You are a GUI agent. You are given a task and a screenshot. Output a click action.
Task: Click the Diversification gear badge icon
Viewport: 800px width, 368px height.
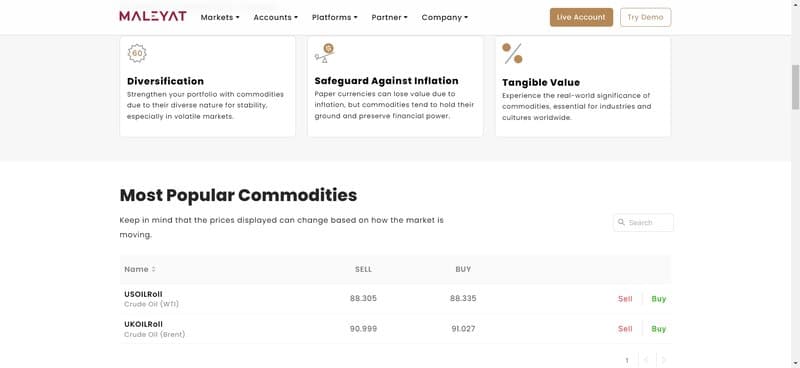coord(137,53)
